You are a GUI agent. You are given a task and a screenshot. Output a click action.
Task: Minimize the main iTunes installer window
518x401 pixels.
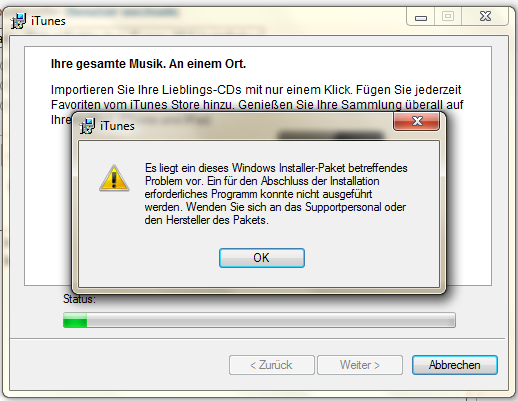[421, 17]
